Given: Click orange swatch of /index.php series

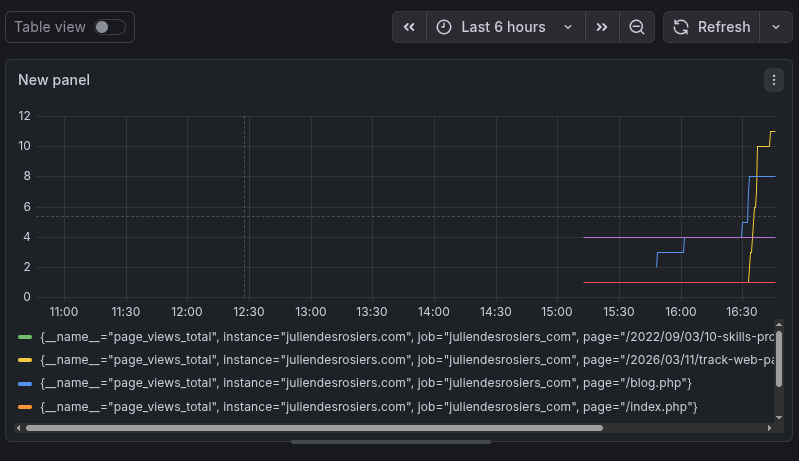Looking at the screenshot, I should click(25, 407).
